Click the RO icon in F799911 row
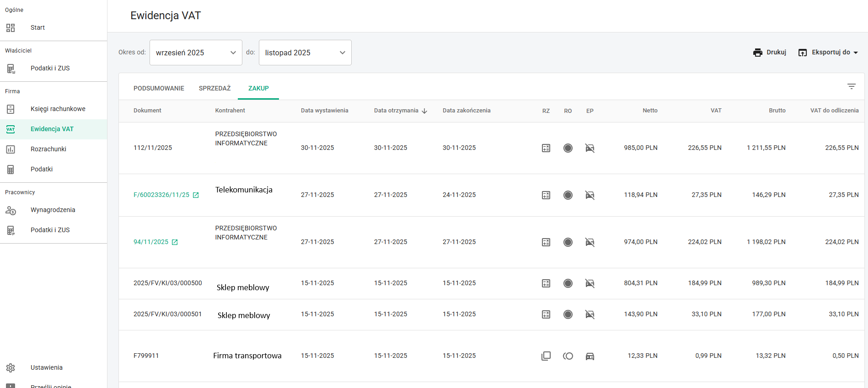This screenshot has height=388, width=868. point(568,356)
